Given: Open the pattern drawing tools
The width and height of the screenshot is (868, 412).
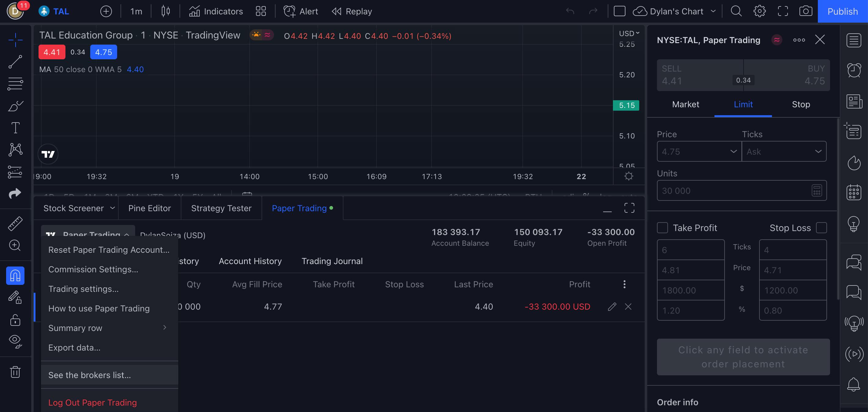Looking at the screenshot, I should tap(15, 150).
